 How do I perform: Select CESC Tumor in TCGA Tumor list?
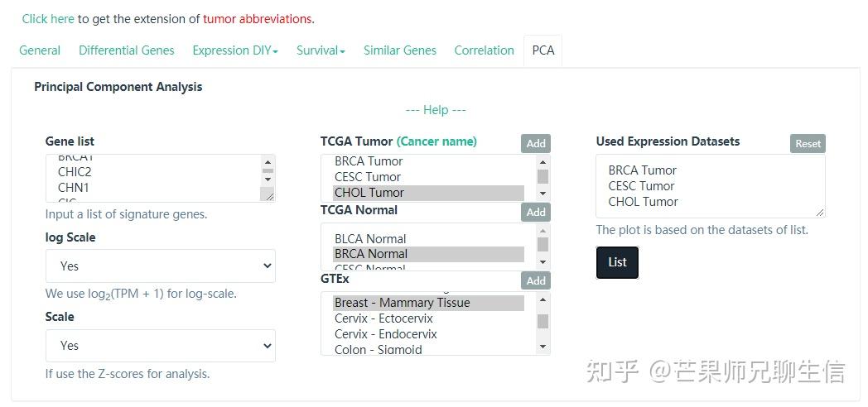pos(368,177)
